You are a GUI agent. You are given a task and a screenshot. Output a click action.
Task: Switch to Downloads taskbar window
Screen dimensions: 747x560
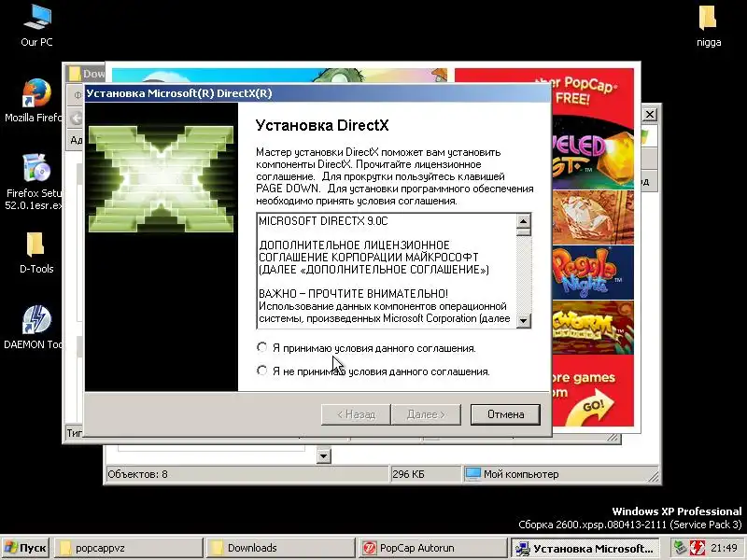tap(281, 548)
